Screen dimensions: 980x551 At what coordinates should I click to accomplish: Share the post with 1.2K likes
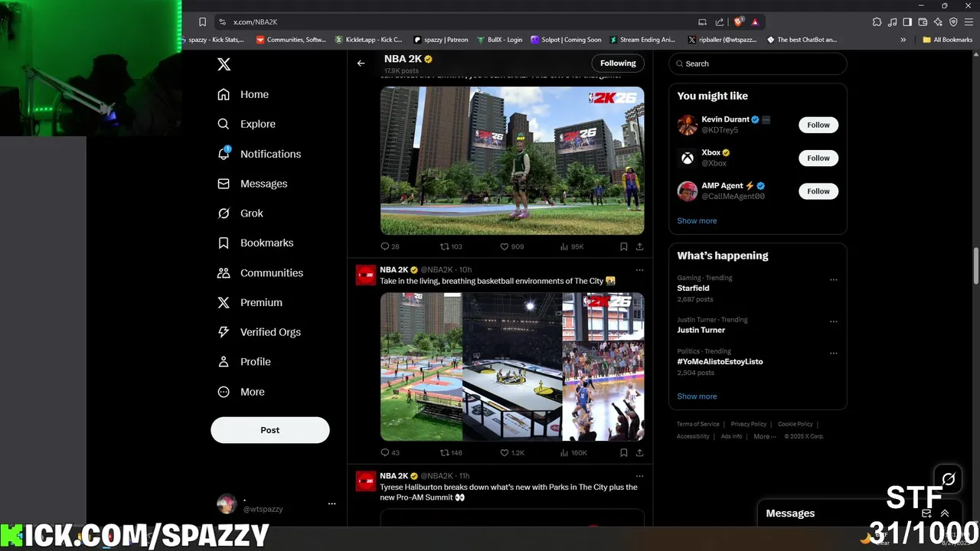(639, 452)
